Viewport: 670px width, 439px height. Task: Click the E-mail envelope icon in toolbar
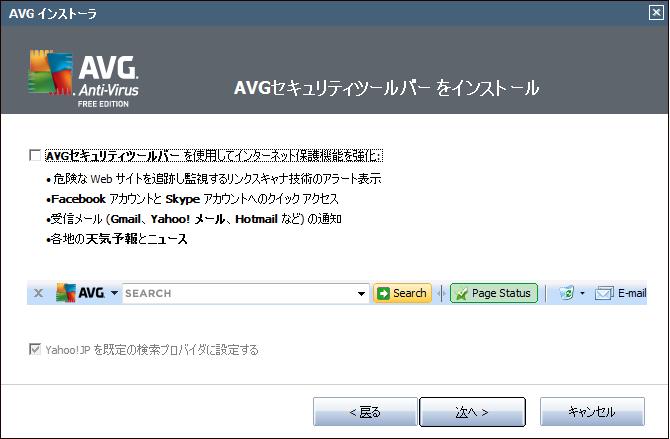point(604,293)
